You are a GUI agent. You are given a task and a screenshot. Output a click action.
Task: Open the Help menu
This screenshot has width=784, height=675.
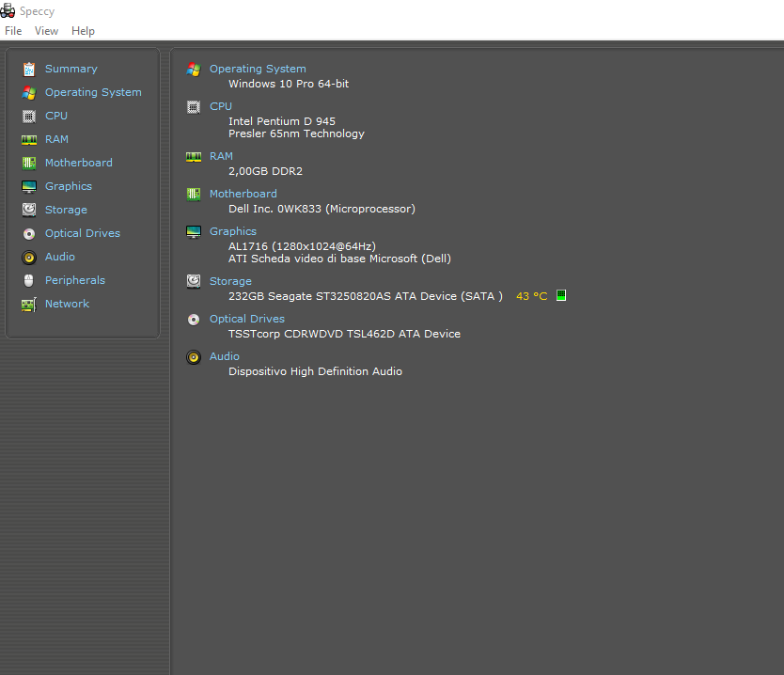coord(83,31)
